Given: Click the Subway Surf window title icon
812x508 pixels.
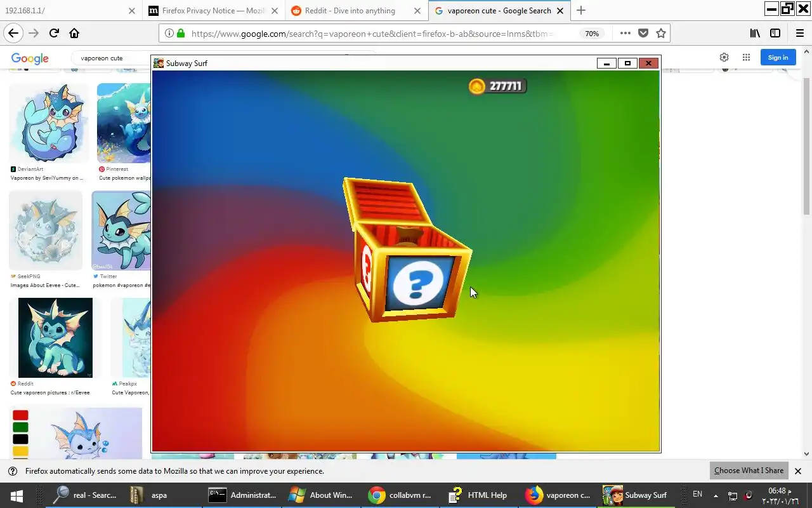Looking at the screenshot, I should click(159, 63).
